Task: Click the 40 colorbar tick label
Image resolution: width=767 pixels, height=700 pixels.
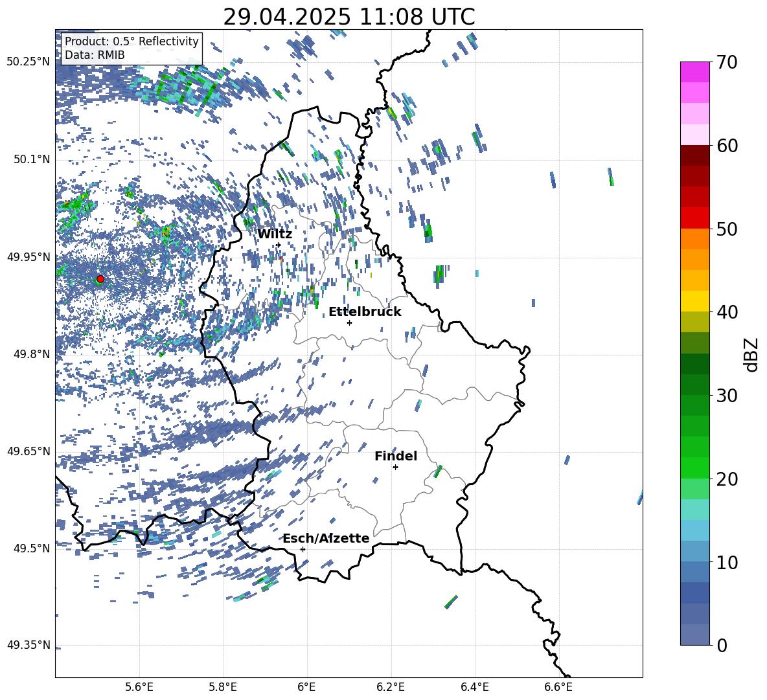Action: click(x=727, y=312)
